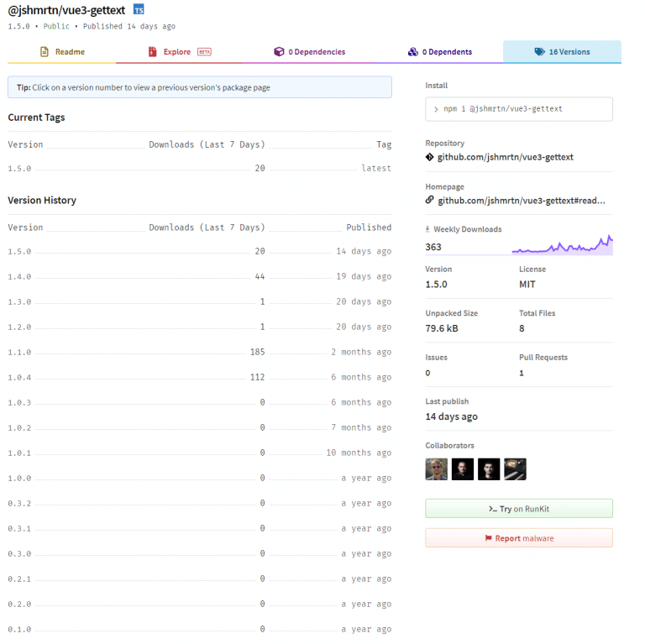
Task: Open version 0.2.0 package page
Action: pos(19,605)
